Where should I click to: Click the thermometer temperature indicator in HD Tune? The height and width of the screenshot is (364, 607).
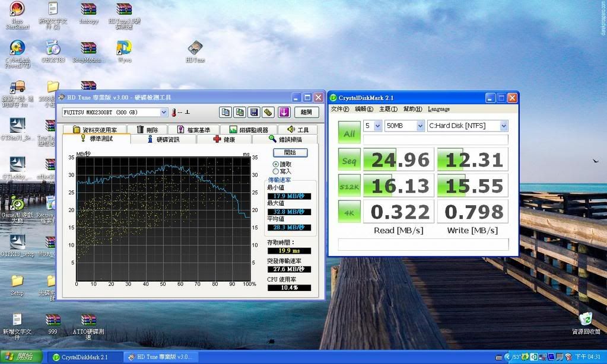coord(174,113)
